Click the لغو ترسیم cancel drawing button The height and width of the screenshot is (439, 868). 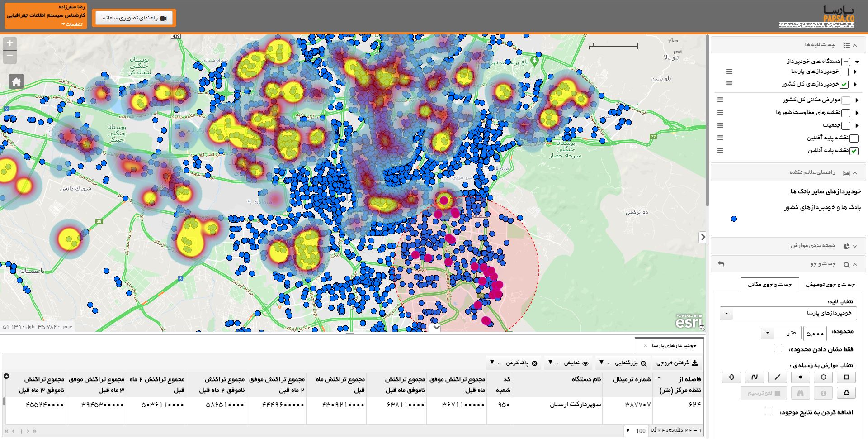(x=764, y=393)
